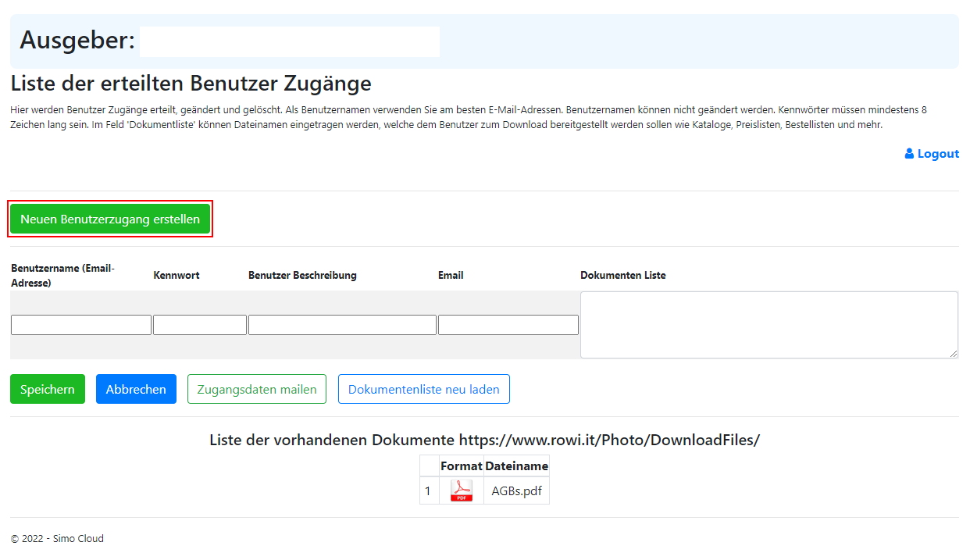The width and height of the screenshot is (970, 560).
Task: Click row number 1 in document table
Action: tap(428, 491)
